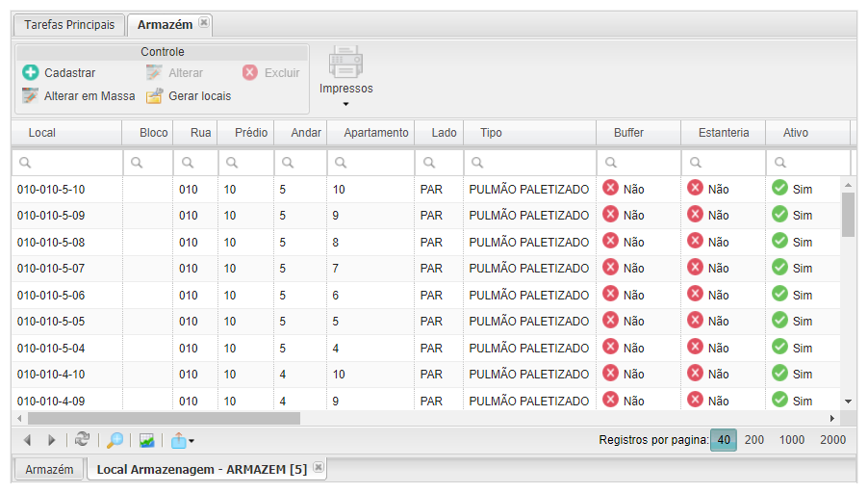
Task: Select row 010-010-4-10
Action: pyautogui.click(x=426, y=375)
